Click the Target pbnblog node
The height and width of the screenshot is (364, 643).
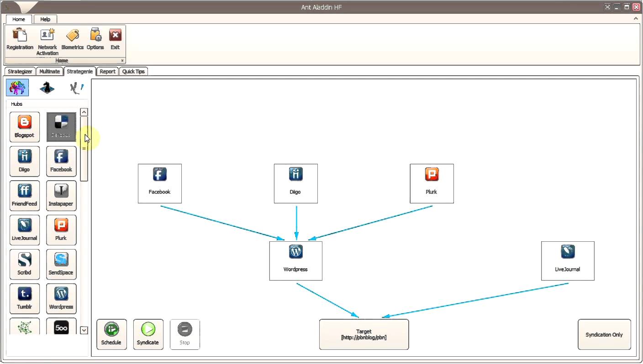(x=364, y=334)
